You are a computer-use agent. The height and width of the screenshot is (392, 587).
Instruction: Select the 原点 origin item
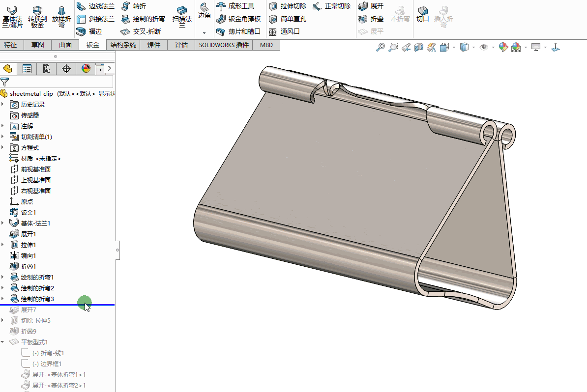point(21,201)
